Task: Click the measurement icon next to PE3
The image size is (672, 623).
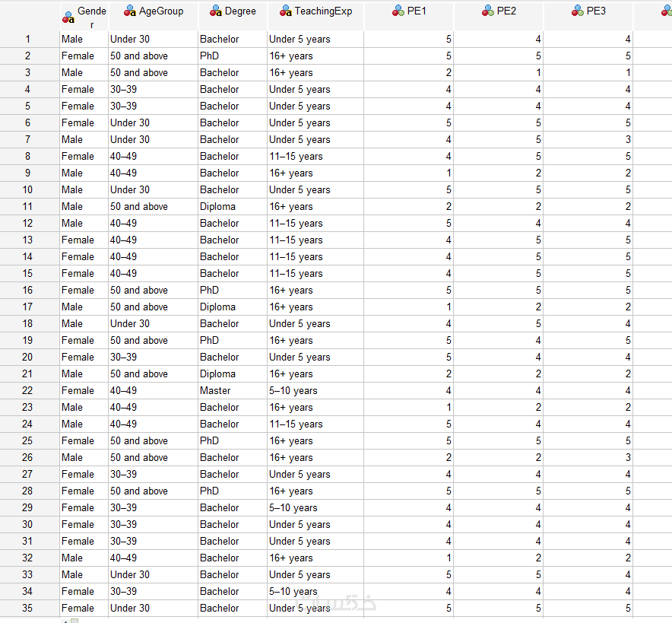Action: pos(578,11)
